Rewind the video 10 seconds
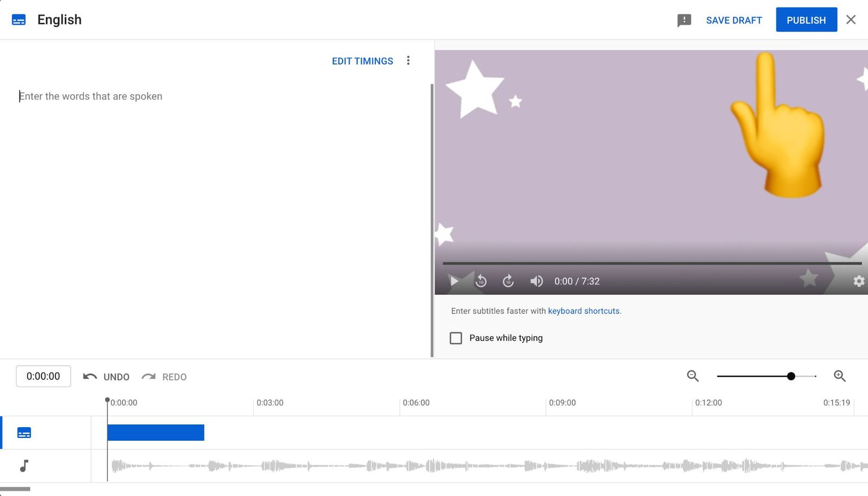 click(481, 281)
